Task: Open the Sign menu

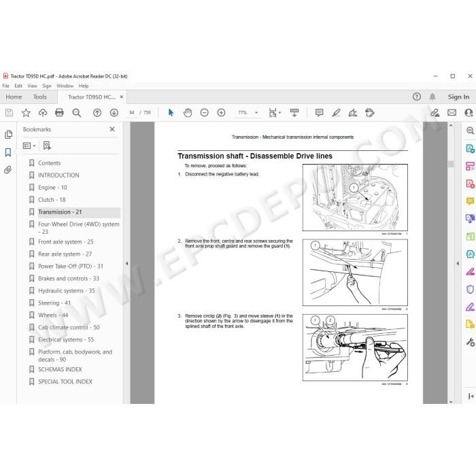Action: click(47, 86)
